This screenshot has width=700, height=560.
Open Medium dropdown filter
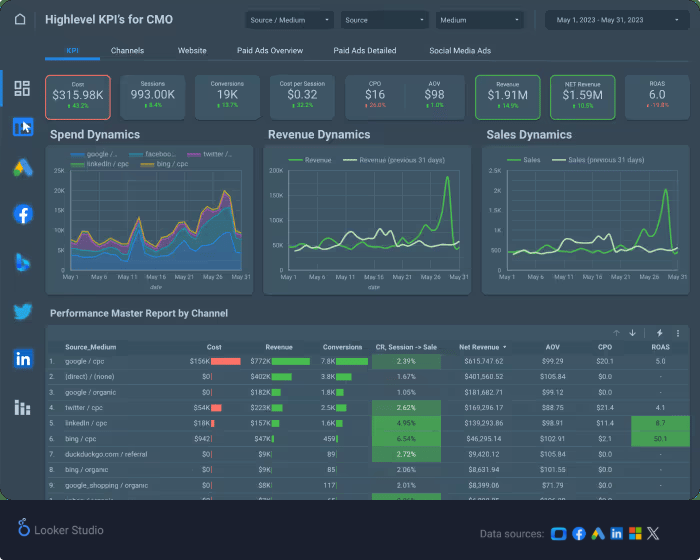pos(479,20)
